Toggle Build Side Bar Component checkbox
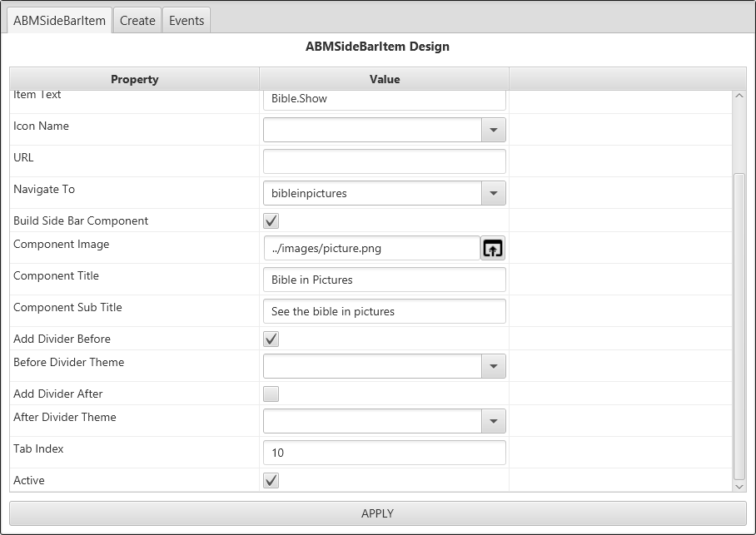 (271, 220)
